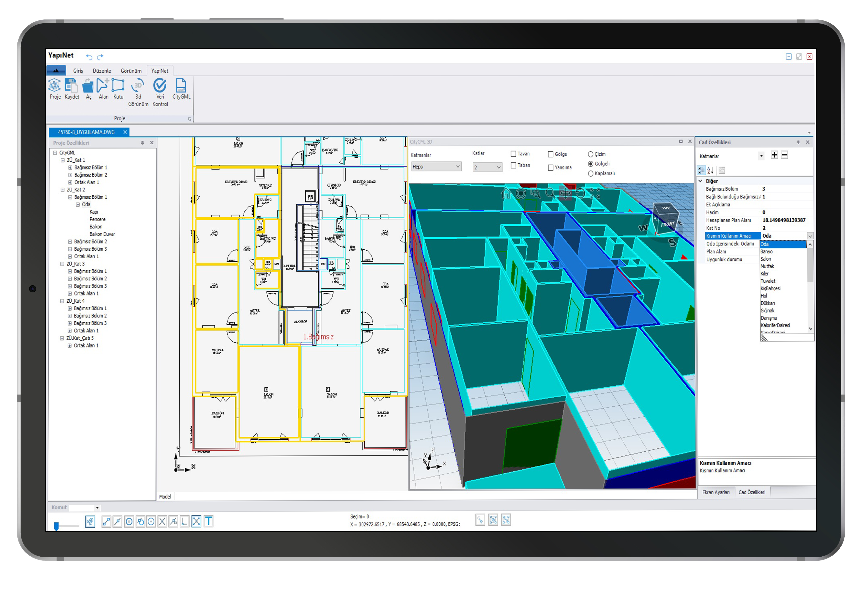Click the home view icon in 3D viewport

pyautogui.click(x=506, y=194)
